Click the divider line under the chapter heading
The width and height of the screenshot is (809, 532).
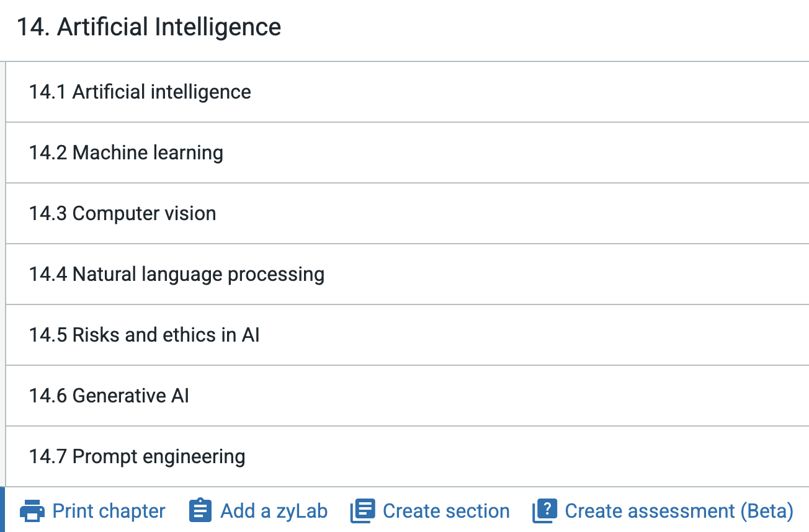click(x=404, y=61)
